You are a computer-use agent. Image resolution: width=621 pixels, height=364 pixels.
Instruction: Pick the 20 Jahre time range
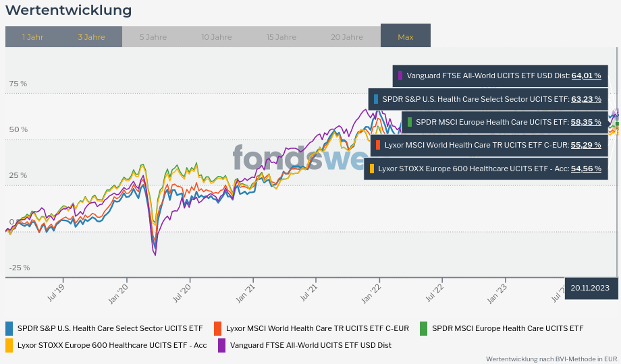pyautogui.click(x=347, y=37)
